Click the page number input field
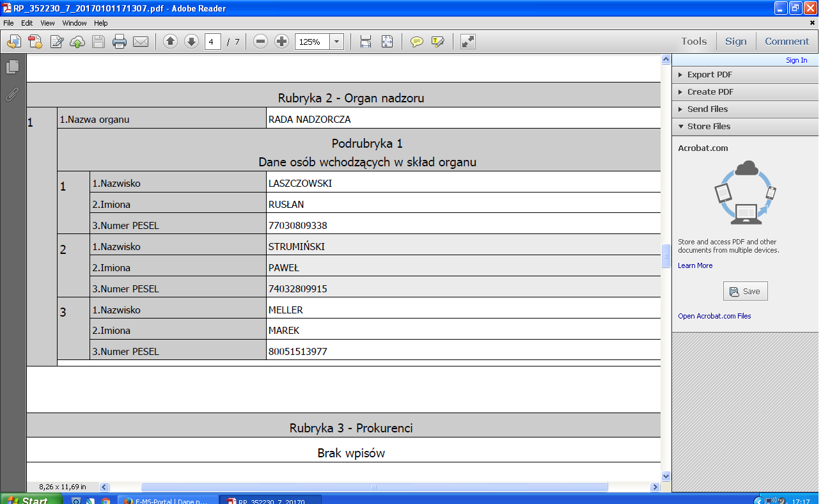 point(213,42)
